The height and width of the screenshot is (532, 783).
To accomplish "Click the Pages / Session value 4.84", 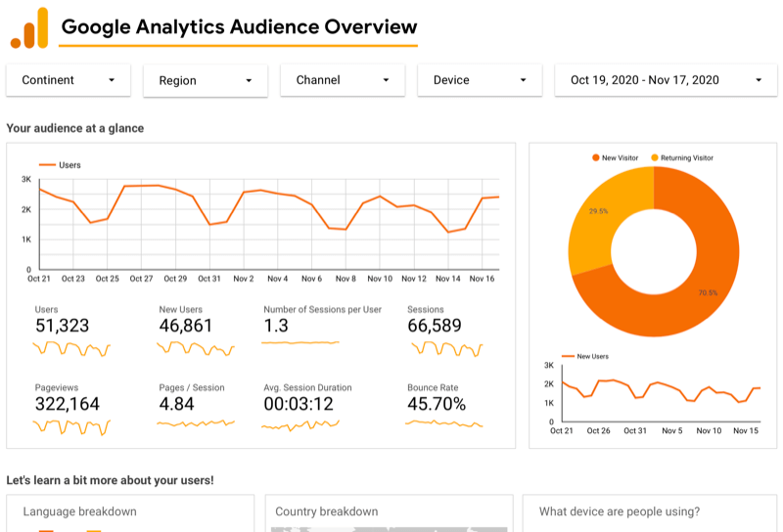I will point(176,404).
